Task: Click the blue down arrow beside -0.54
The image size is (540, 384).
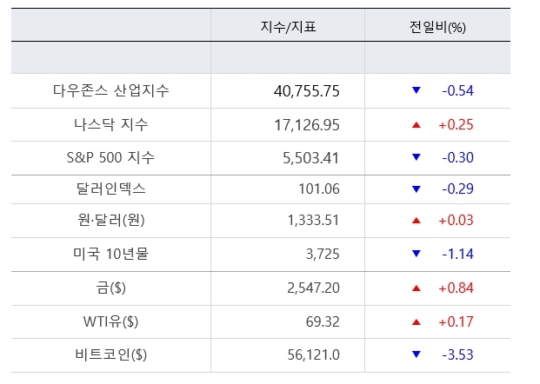Action: [416, 91]
